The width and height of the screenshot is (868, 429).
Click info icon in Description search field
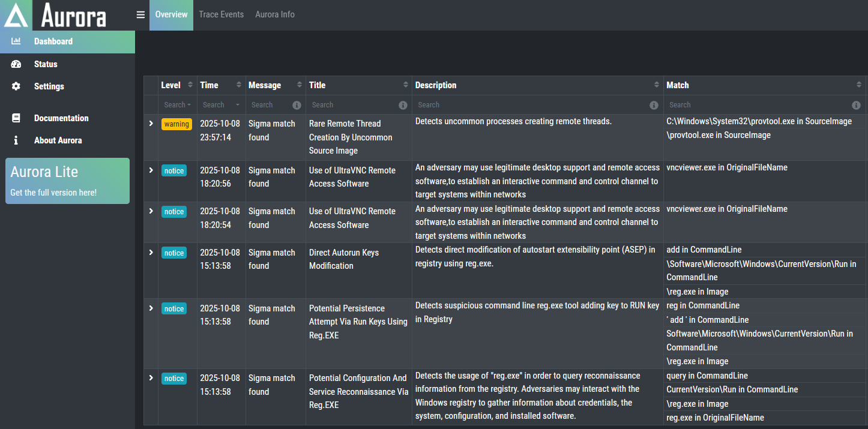tap(654, 105)
